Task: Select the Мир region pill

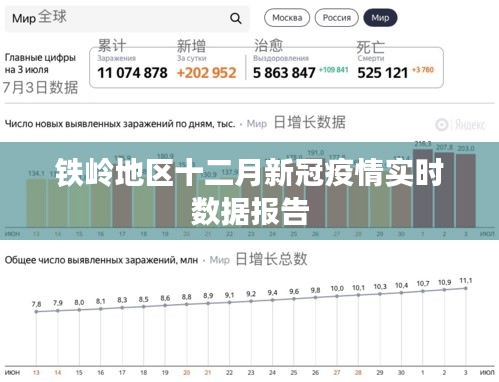Action: pyautogui.click(x=380, y=18)
